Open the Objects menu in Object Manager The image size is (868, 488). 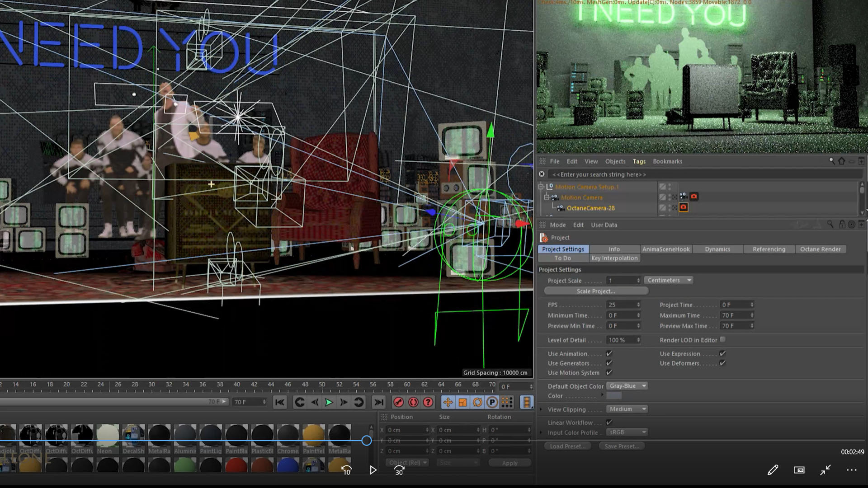point(615,161)
